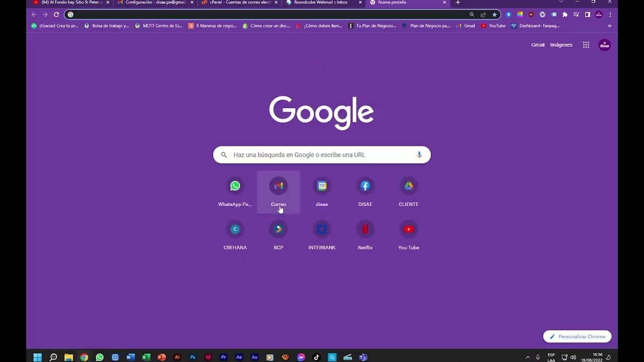Click the Personalizar Chrome button
Viewport: 644px width, 362px height.
tap(577, 336)
